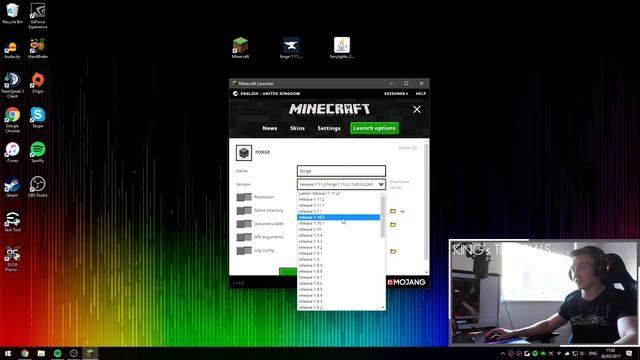Viewport: 640px width, 360px height.
Task: Click the Forge profile block icon
Action: point(244,153)
